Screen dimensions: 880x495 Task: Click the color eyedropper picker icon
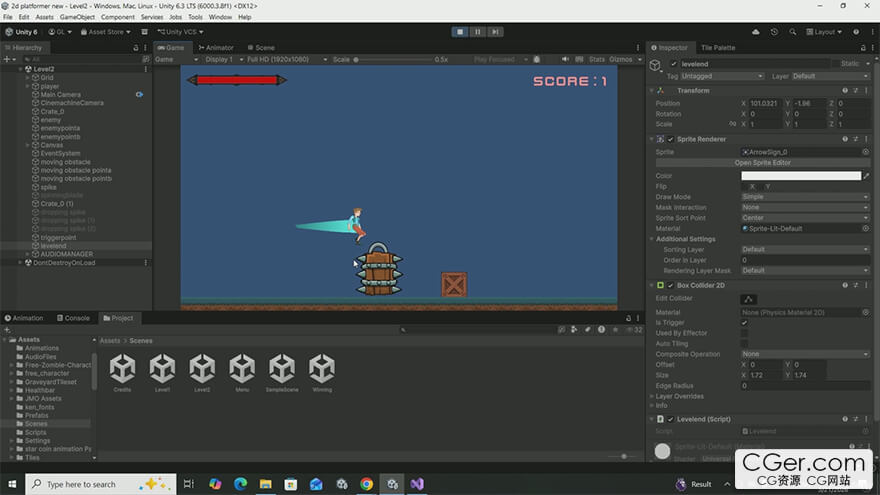[x=866, y=176]
